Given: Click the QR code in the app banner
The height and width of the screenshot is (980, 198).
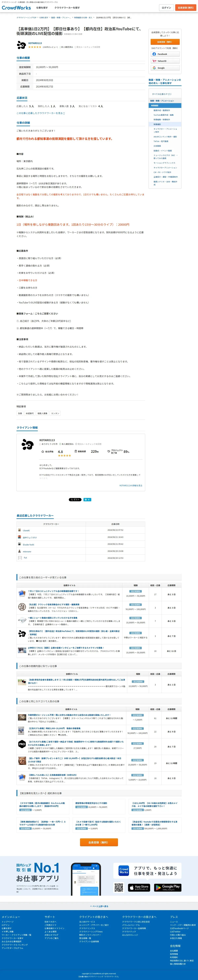Looking at the screenshot, I should [119, 888].
